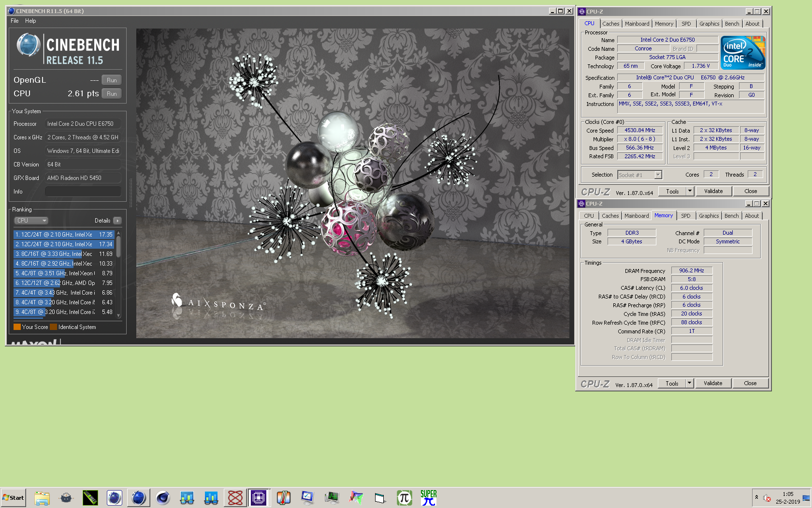Click the taskbar clock showing 1:05
The height and width of the screenshot is (508, 812).
coord(788,494)
